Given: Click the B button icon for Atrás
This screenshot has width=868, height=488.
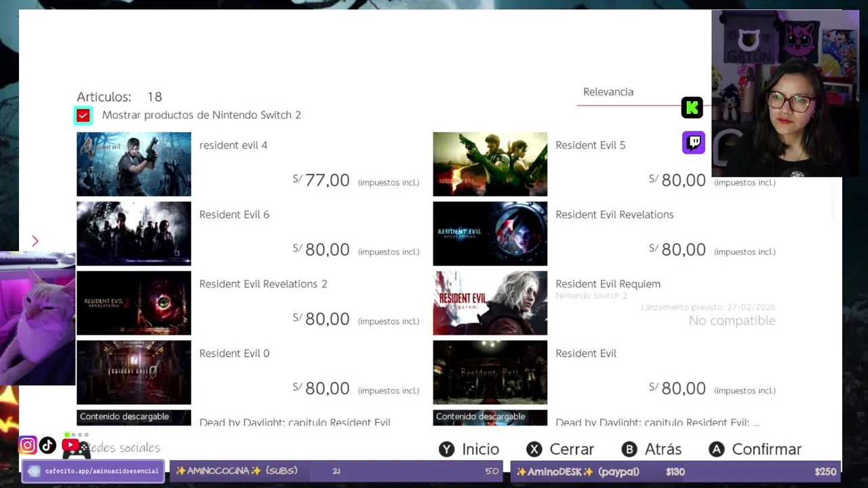Looking at the screenshot, I should tap(629, 449).
